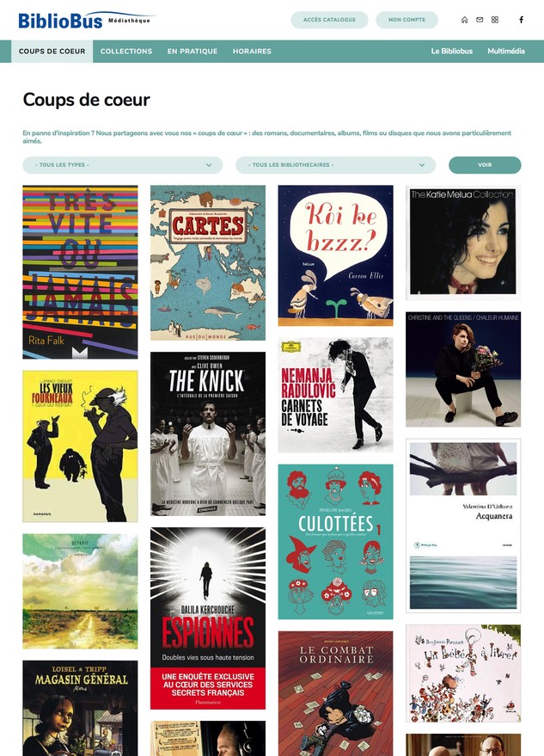The height and width of the screenshot is (756, 544).
Task: Click the home icon in the header
Action: [464, 20]
